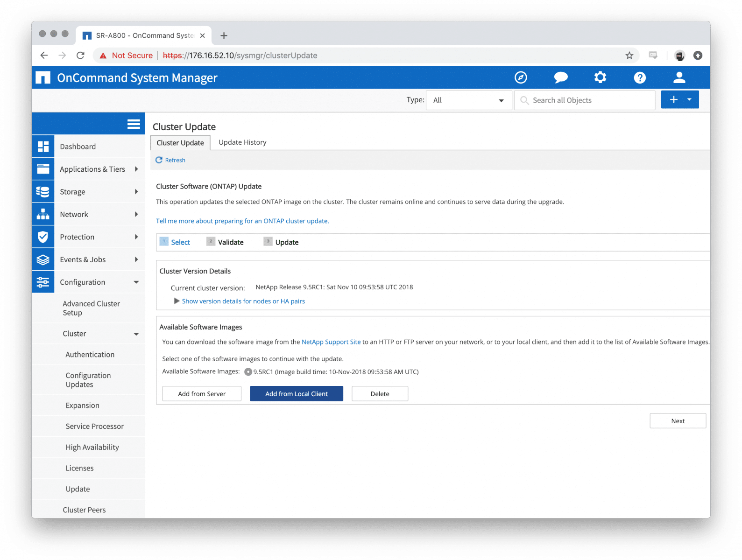Screen dimensions: 742x560
Task: Click the Network topology icon
Action: pyautogui.click(x=43, y=214)
